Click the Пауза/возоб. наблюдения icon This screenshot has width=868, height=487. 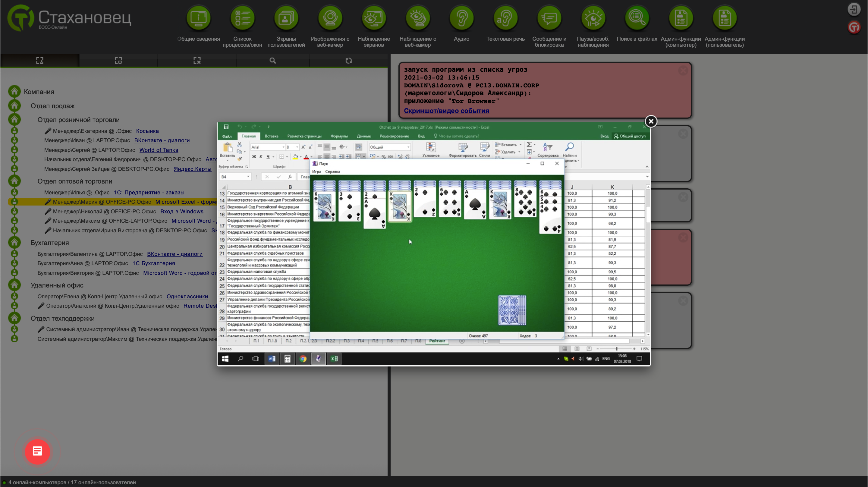[x=593, y=18]
